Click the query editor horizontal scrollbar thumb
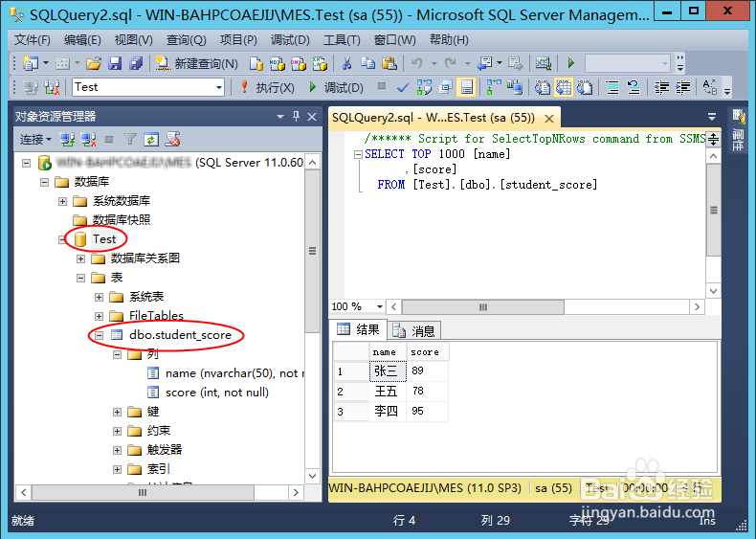 pos(482,307)
